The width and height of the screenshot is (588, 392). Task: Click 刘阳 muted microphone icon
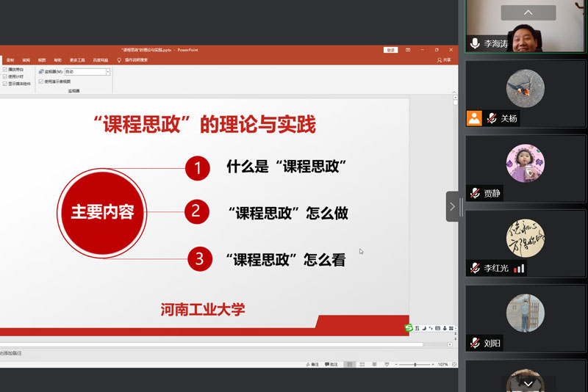(x=475, y=343)
